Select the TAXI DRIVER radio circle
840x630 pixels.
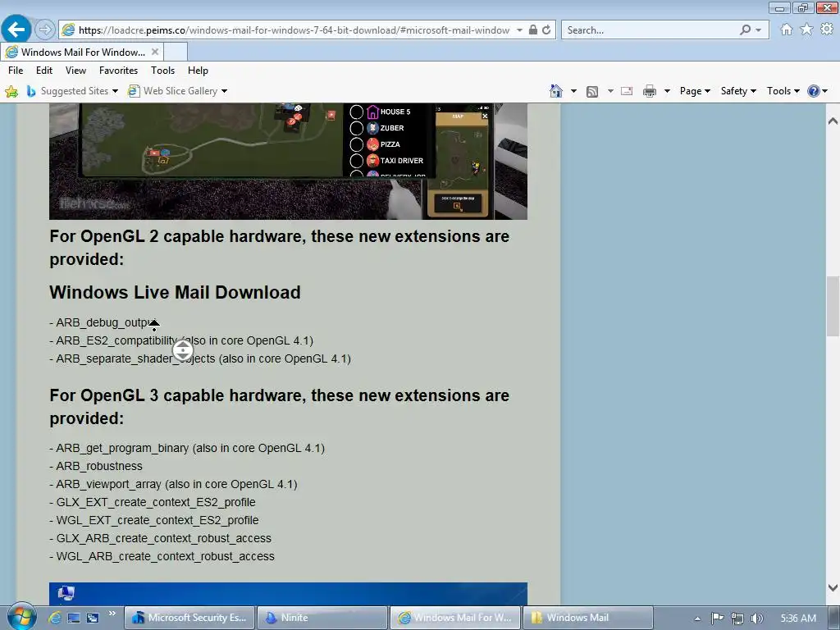356,161
